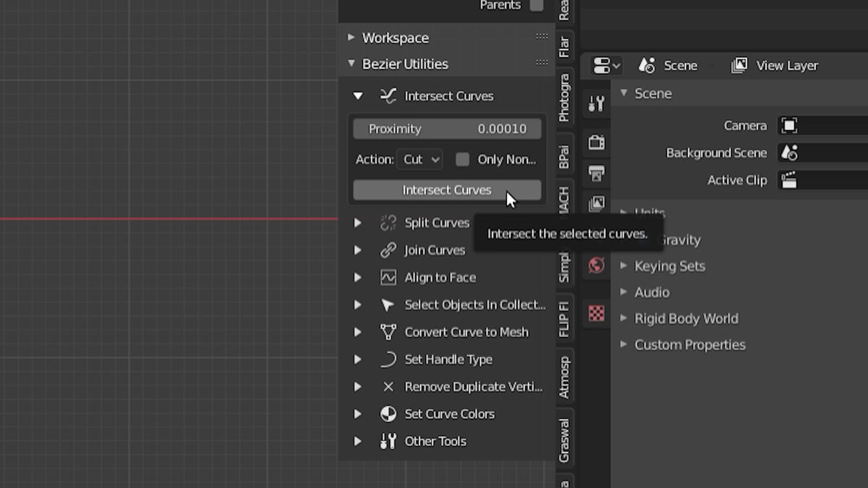This screenshot has width=868, height=488.
Task: Expand the Set Handle Type arrow
Action: tap(357, 359)
